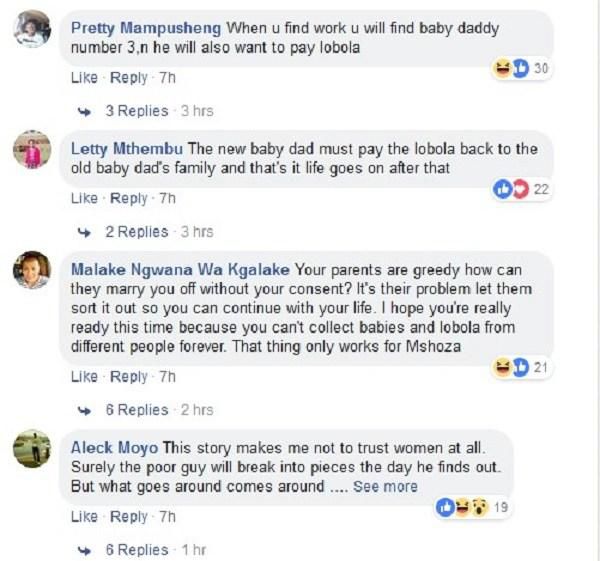Image resolution: width=600 pixels, height=561 pixels.
Task: Like Pretty Mampusheng's comment
Action: click(x=84, y=78)
